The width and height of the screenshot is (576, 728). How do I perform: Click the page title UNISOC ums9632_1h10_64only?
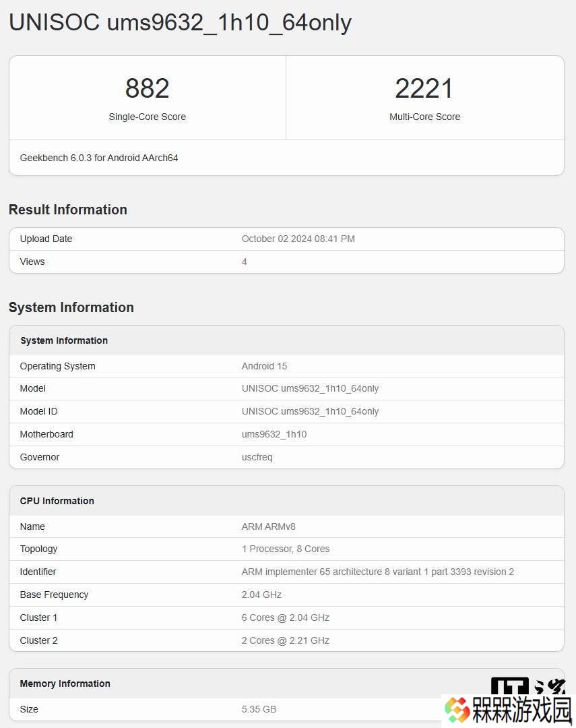(180, 23)
